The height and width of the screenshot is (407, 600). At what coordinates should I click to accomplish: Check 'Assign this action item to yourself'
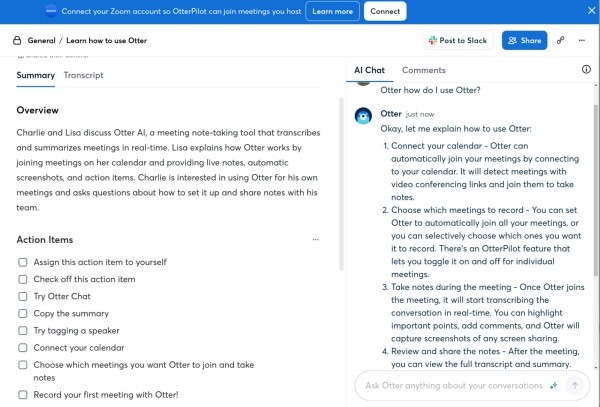(x=22, y=262)
